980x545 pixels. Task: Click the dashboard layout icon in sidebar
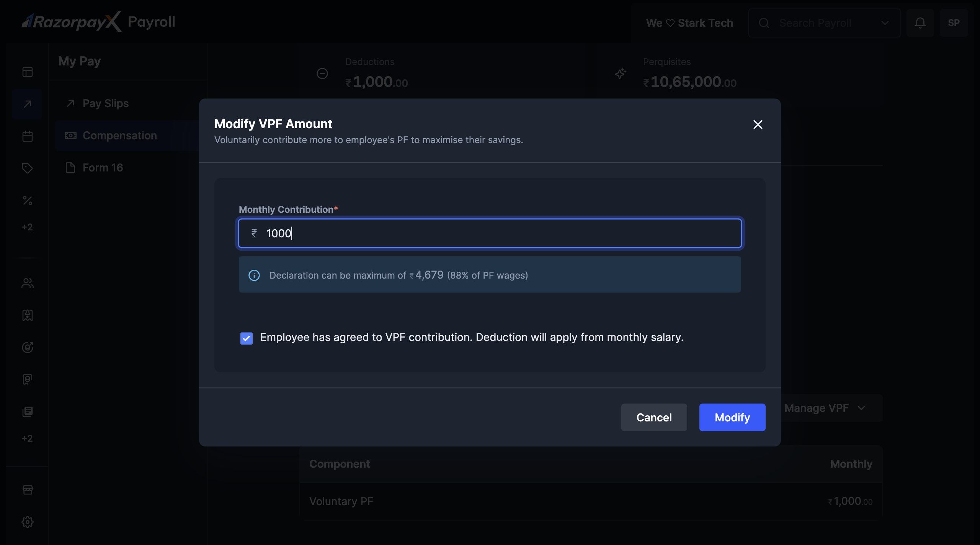point(28,72)
